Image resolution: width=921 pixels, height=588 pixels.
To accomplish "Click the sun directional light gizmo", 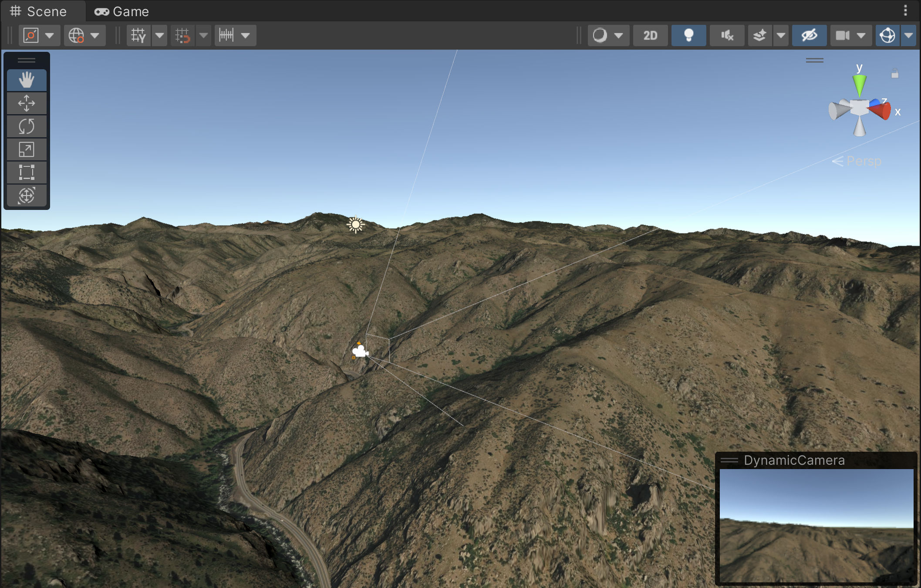I will (356, 224).
